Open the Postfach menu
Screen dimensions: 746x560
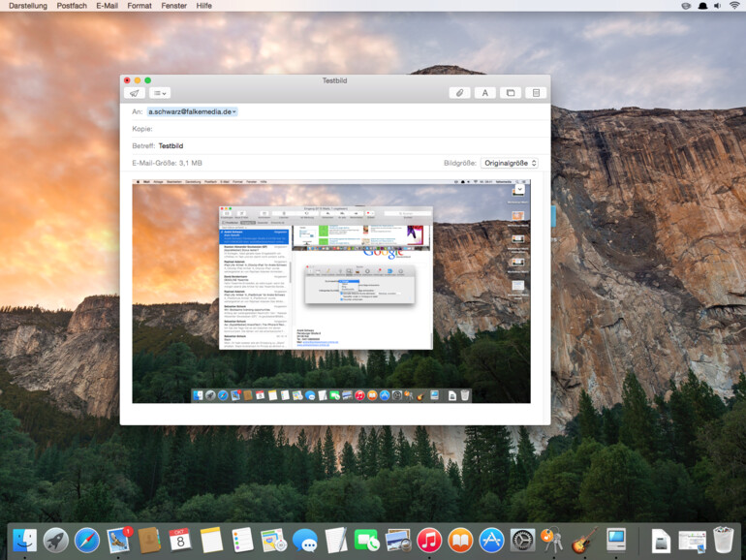(x=72, y=6)
